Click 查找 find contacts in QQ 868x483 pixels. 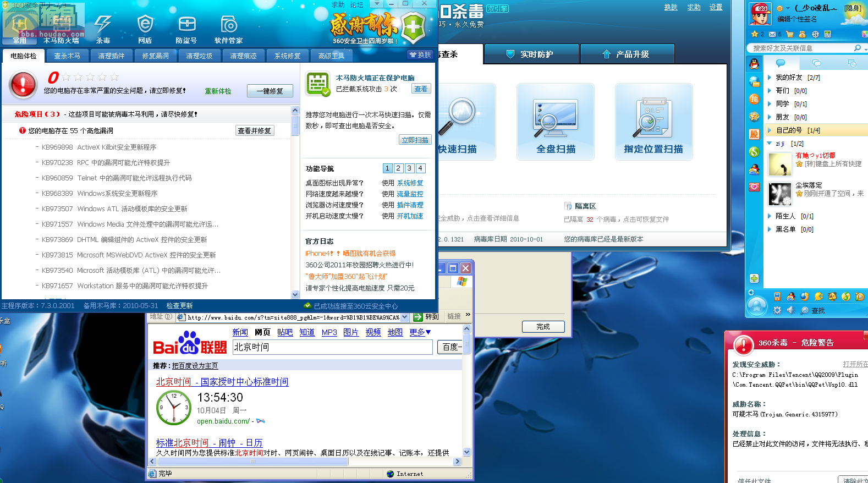tap(812, 310)
